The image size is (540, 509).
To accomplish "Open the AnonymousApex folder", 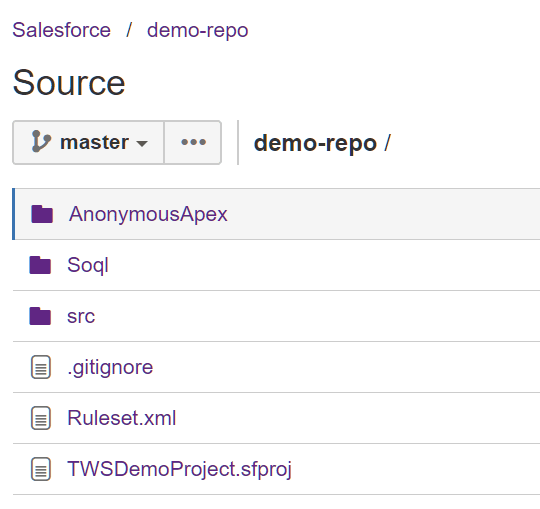I will click(x=148, y=214).
